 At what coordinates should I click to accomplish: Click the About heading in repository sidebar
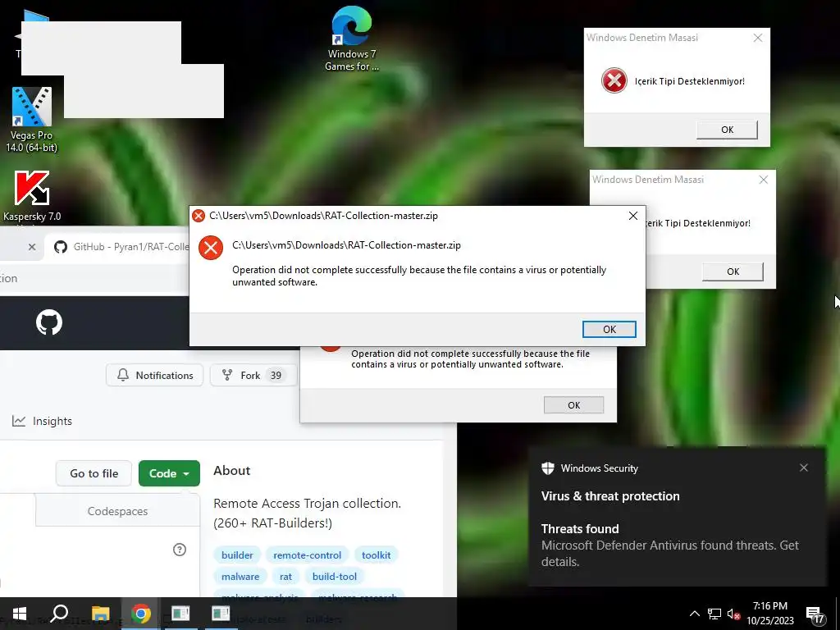(232, 470)
